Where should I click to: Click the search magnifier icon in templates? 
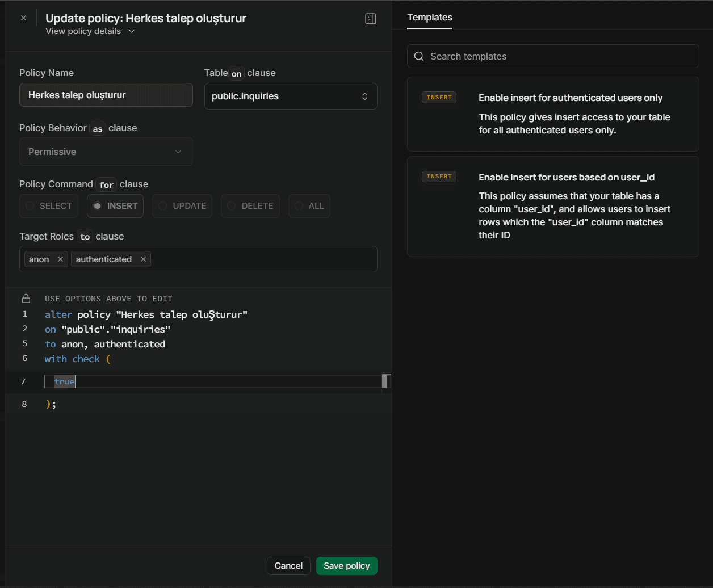tap(420, 56)
